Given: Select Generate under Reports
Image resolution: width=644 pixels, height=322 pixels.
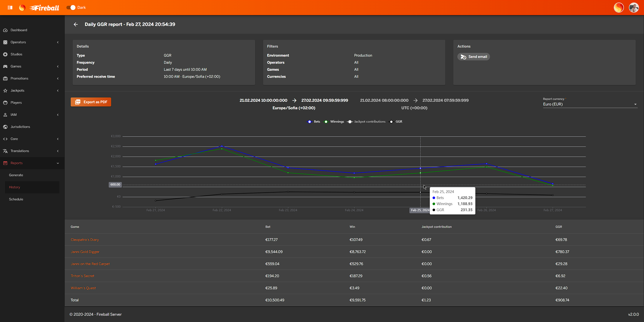Looking at the screenshot, I should (x=16, y=175).
